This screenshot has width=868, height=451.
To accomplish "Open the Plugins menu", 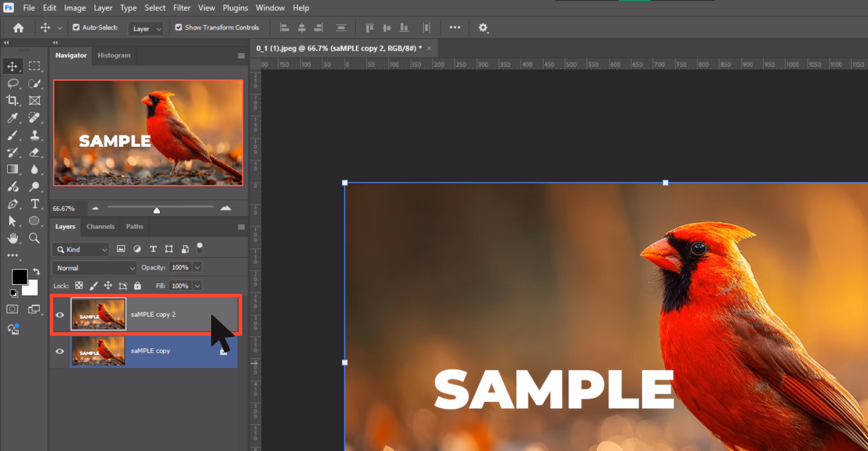I will [235, 8].
